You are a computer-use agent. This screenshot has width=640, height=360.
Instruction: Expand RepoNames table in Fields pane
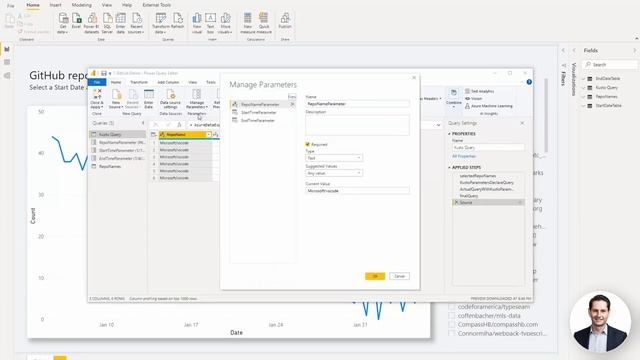[583, 97]
